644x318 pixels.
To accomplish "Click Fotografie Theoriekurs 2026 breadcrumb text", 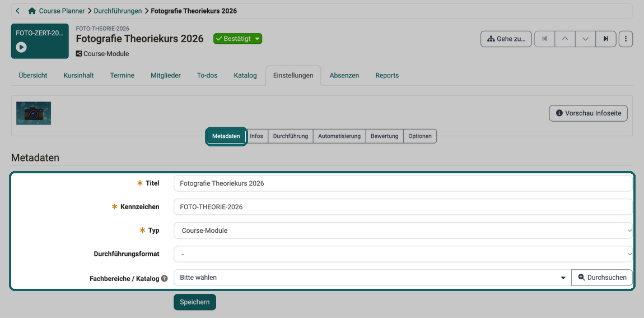I will [x=194, y=11].
